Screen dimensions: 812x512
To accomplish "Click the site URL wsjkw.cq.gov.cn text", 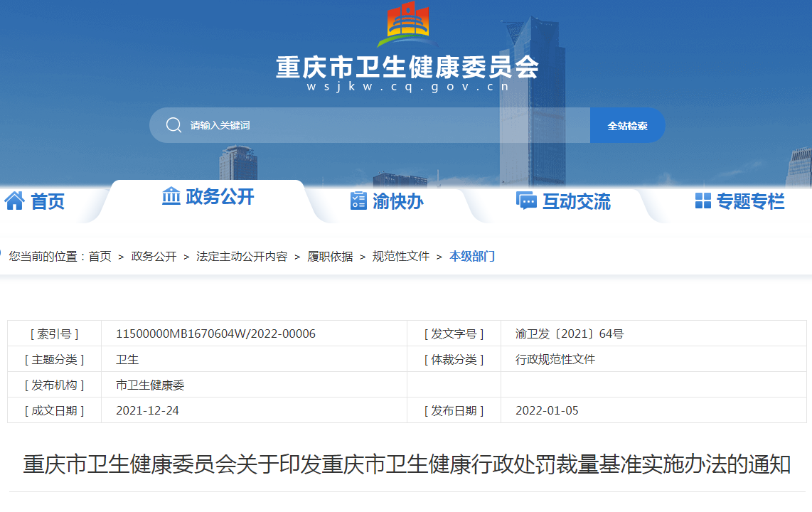I will [407, 87].
